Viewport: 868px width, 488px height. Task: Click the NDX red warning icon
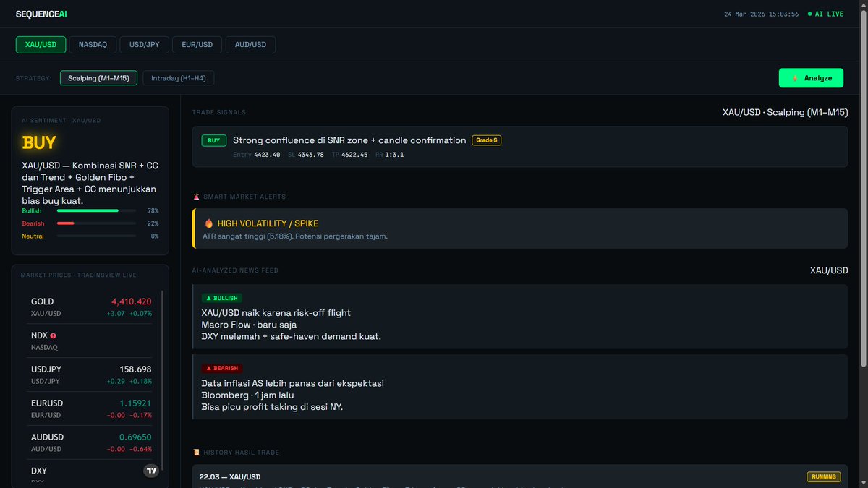(x=54, y=335)
